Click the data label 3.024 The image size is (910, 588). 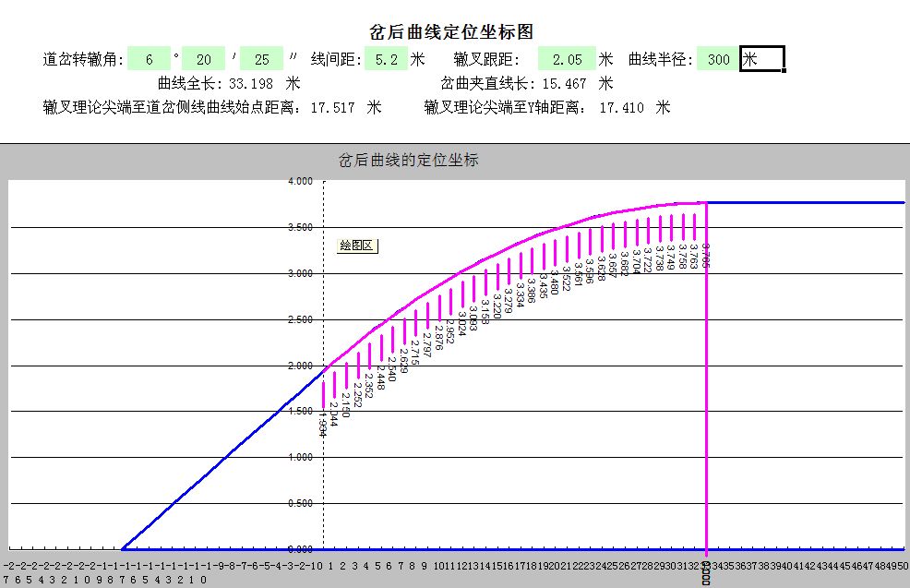461,324
